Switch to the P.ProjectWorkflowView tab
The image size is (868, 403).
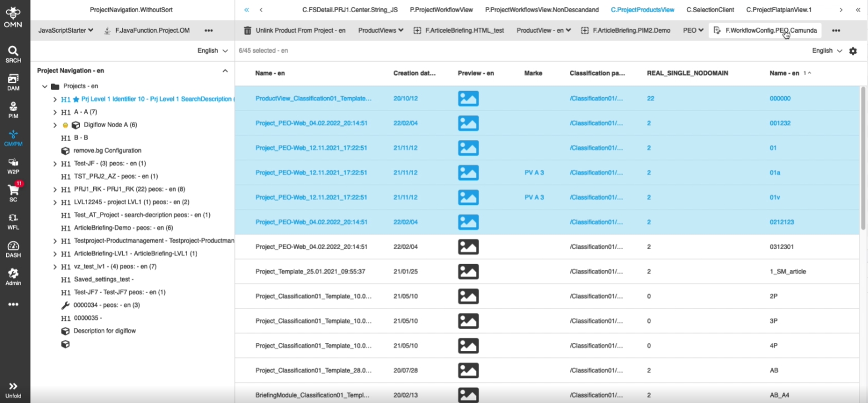click(x=441, y=10)
